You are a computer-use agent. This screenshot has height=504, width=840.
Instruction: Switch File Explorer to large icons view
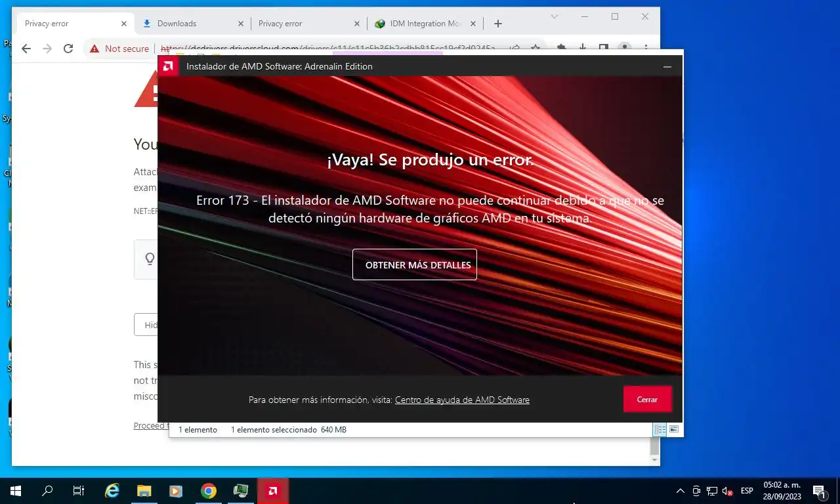click(674, 429)
